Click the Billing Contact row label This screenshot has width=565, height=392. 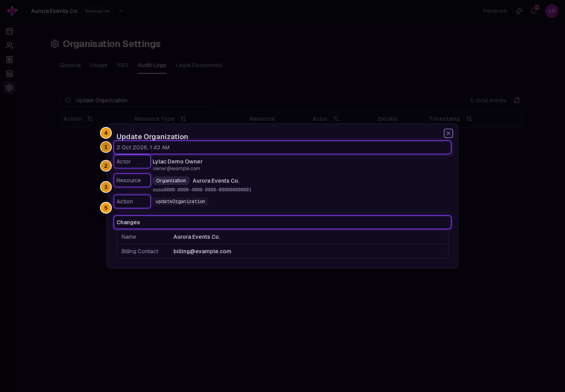(x=140, y=251)
